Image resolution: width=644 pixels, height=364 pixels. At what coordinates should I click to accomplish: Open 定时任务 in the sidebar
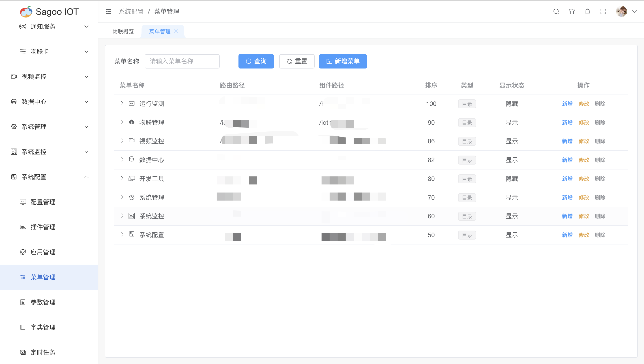[49, 352]
